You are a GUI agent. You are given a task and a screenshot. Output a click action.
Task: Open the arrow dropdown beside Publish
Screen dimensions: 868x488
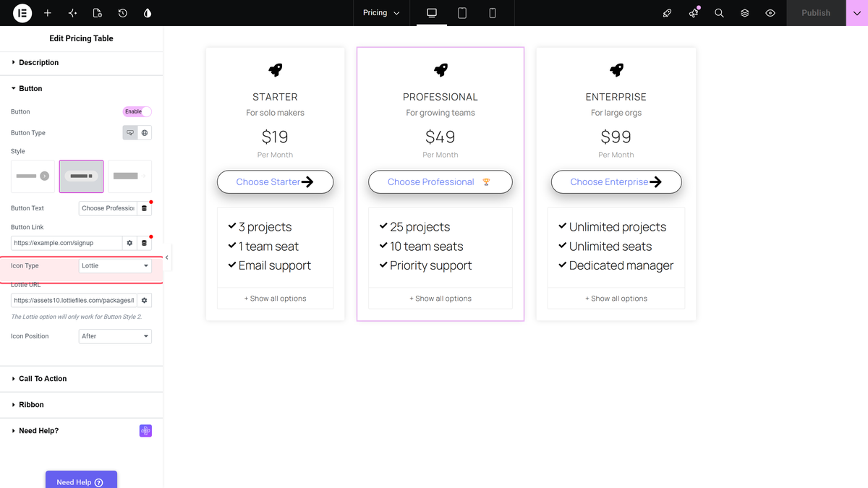(x=857, y=13)
